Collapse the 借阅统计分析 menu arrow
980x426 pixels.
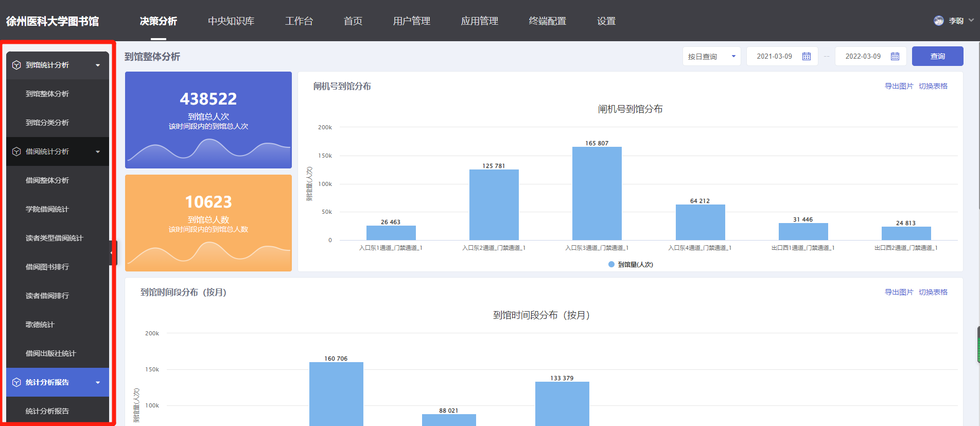pos(98,151)
